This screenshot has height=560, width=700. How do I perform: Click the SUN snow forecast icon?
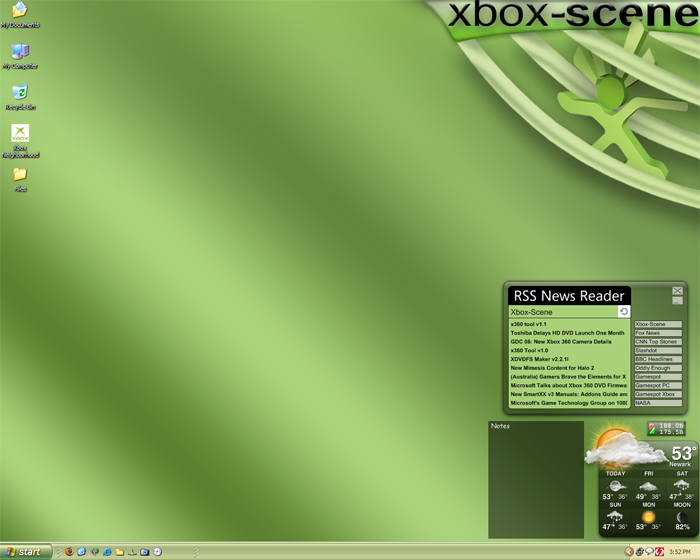coord(615,517)
